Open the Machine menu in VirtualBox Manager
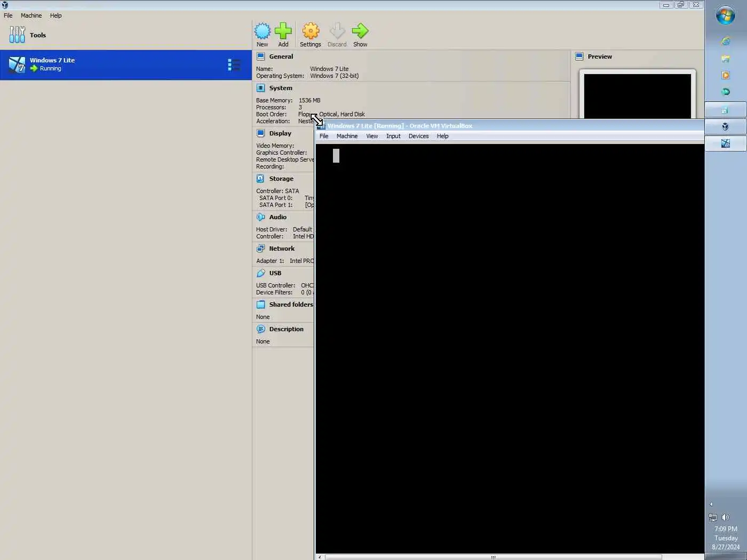This screenshot has height=560, width=747. (31, 15)
